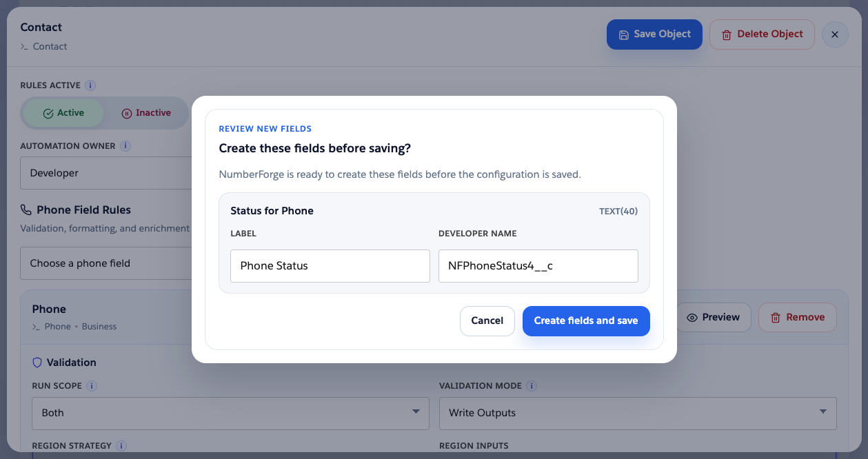Open the Validation Mode info icon
868x459 pixels.
[x=532, y=386]
